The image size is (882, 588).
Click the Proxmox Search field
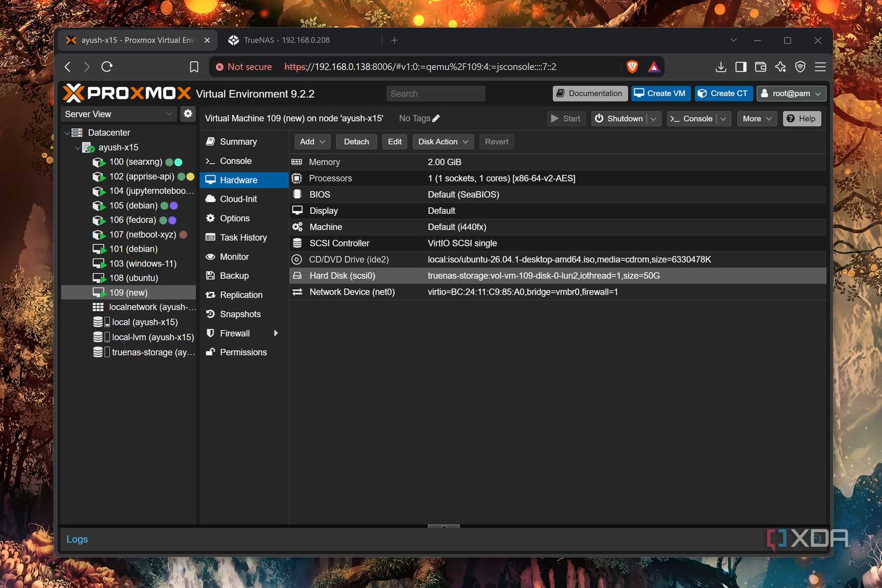click(436, 94)
